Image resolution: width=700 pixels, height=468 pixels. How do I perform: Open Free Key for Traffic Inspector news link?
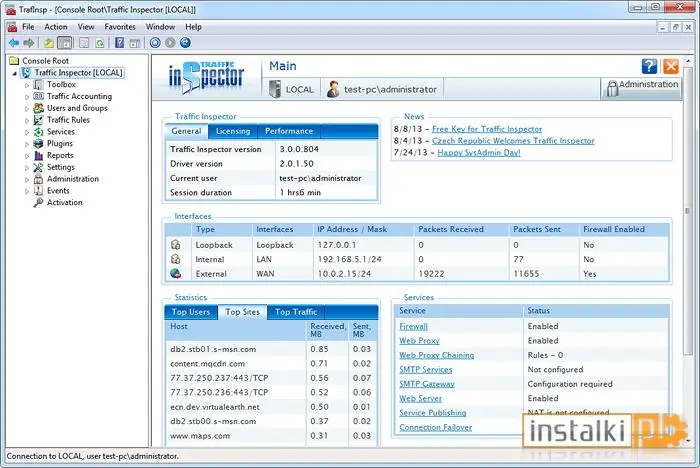pyautogui.click(x=487, y=129)
